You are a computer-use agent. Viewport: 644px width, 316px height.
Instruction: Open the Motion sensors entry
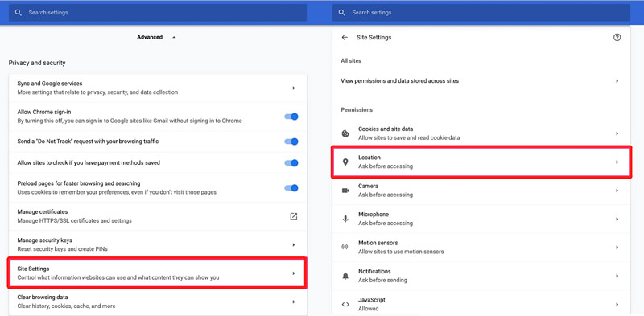click(481, 248)
